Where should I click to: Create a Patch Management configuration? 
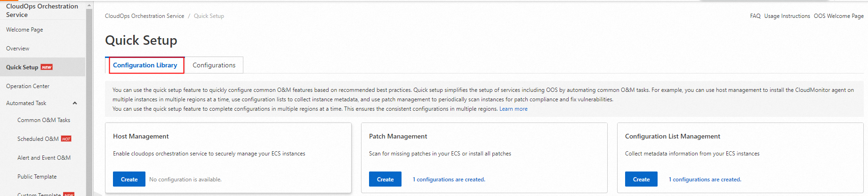point(385,179)
